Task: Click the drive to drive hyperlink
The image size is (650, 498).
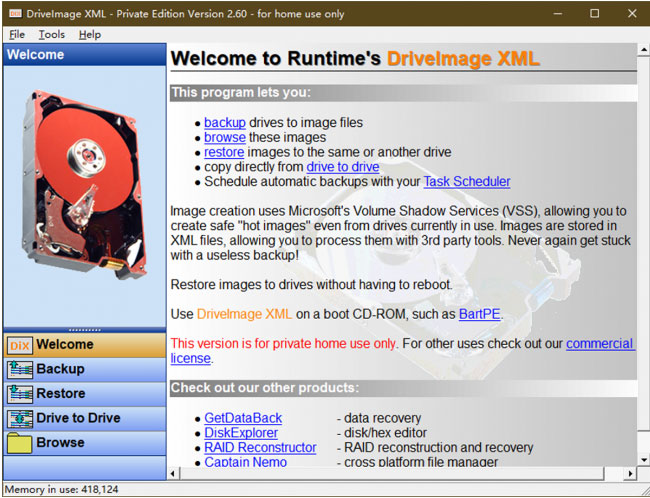Action: click(x=343, y=167)
